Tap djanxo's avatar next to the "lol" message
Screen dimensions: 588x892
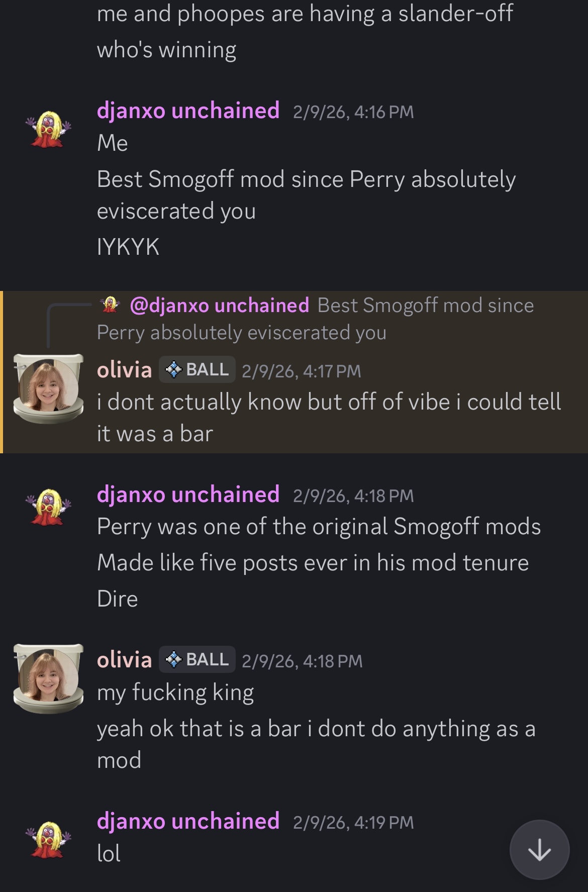(x=48, y=839)
